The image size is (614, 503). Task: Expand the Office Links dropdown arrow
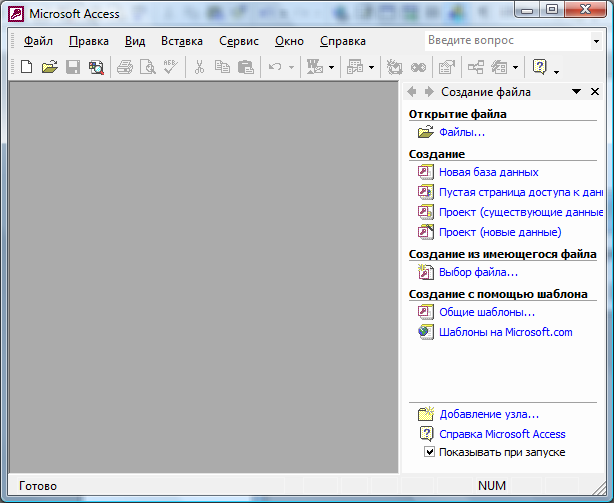point(331,67)
